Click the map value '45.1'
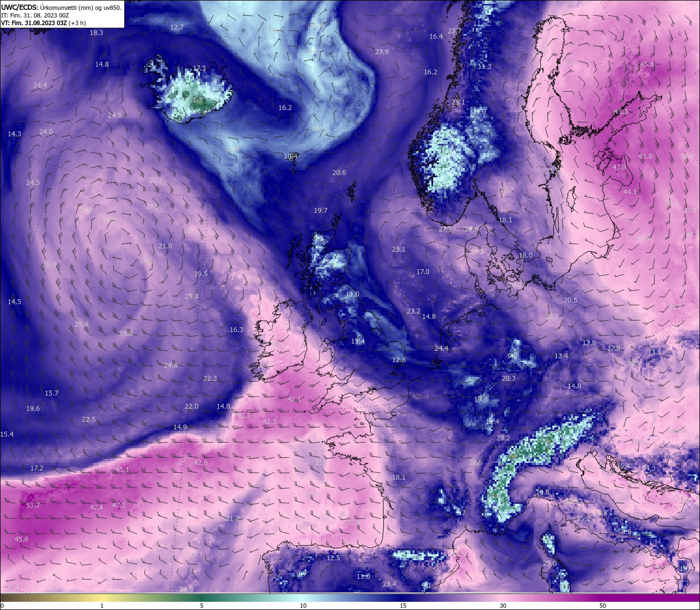The width and height of the screenshot is (700, 610). tap(123, 470)
